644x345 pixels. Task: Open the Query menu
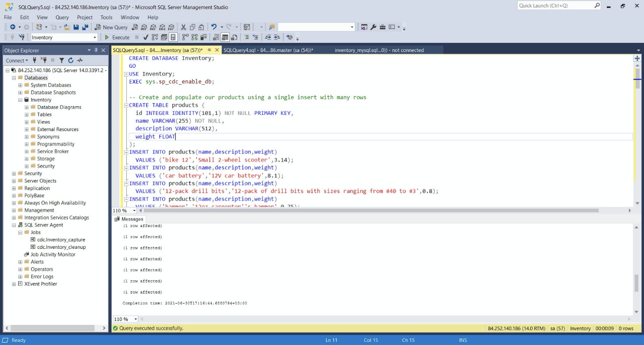(62, 17)
